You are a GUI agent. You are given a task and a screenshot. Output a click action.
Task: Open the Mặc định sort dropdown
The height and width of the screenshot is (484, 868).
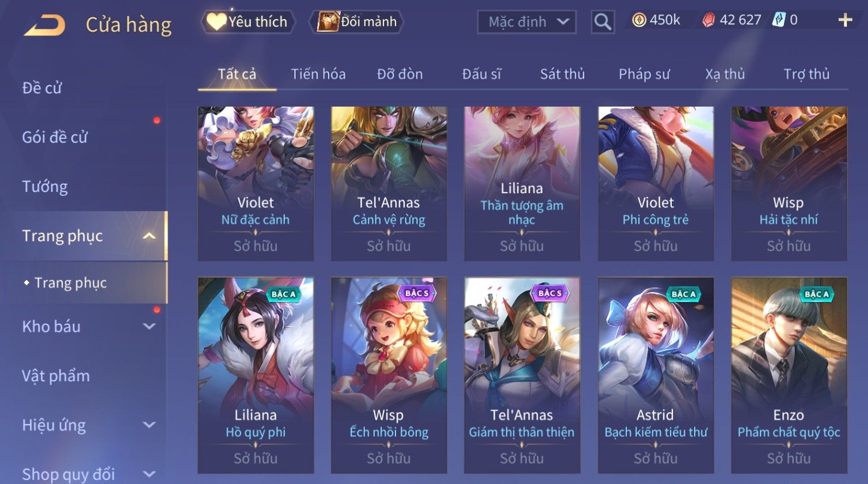[x=527, y=22]
